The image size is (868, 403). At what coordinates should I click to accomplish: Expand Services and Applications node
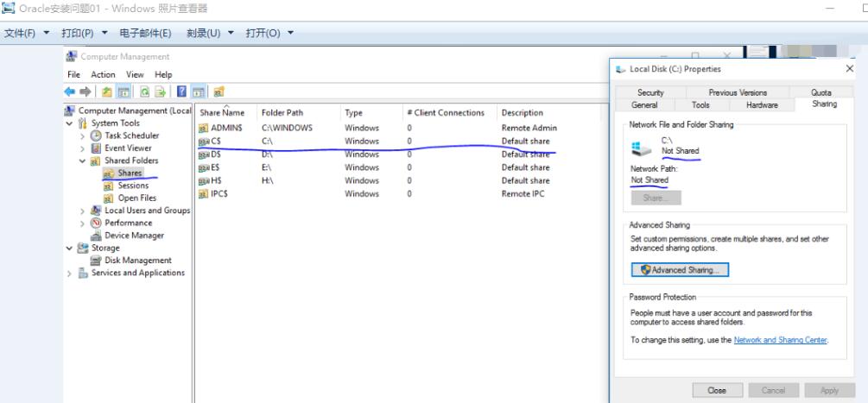(x=70, y=273)
